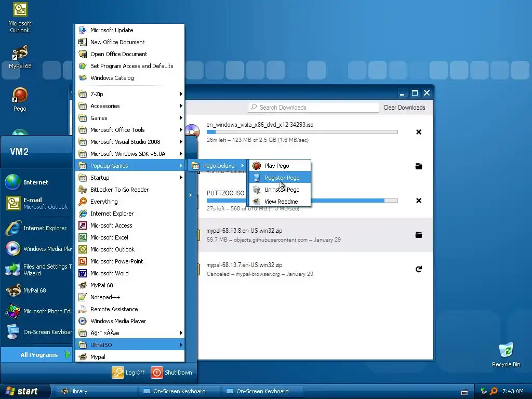The height and width of the screenshot is (399, 532).
Task: Click the View Readme icon
Action: click(x=257, y=201)
